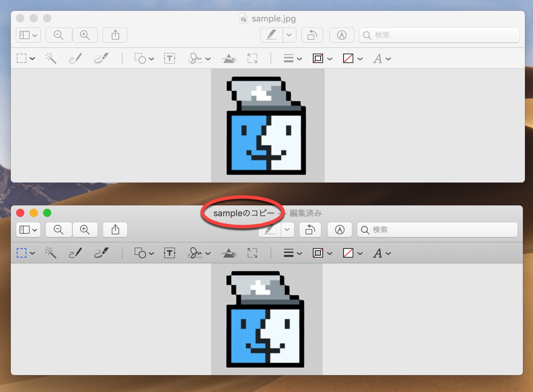The width and height of the screenshot is (533, 392).
Task: Zoom out in the sampleのコピー window
Action: click(x=59, y=230)
